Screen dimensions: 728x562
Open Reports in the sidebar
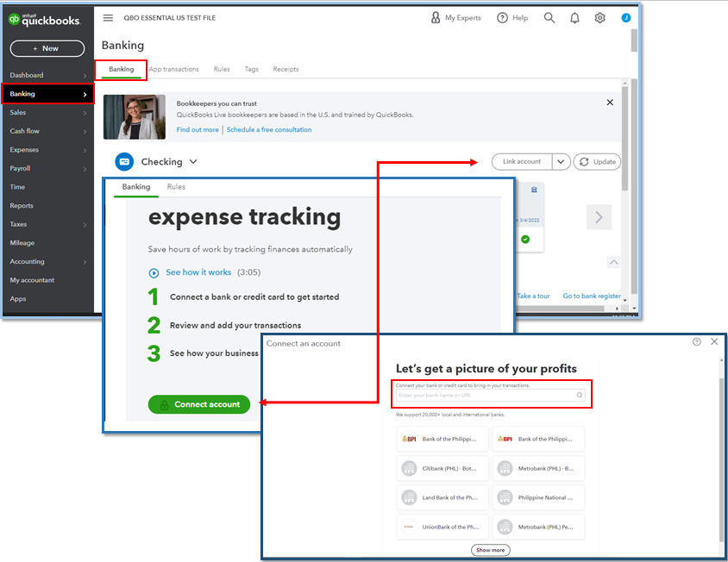coord(22,206)
